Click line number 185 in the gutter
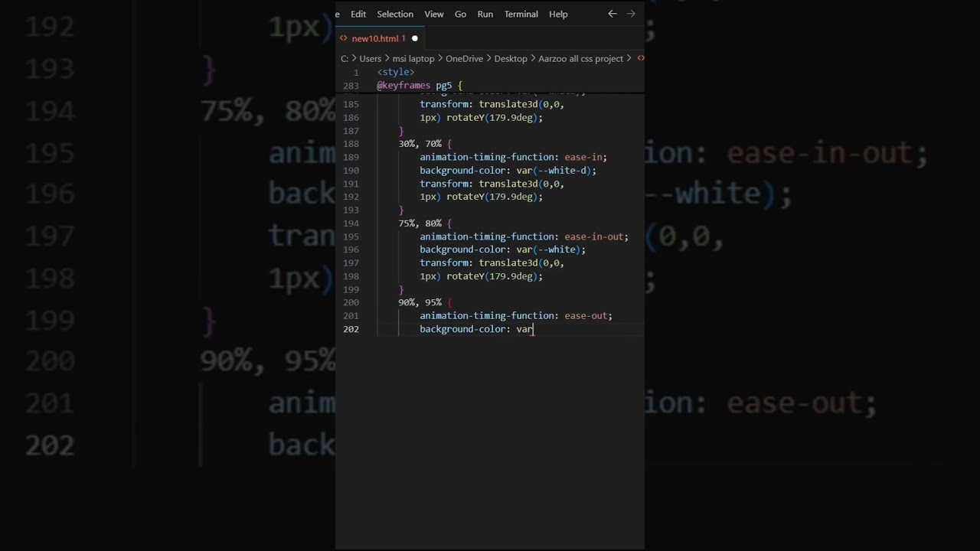Image resolution: width=980 pixels, height=551 pixels. click(x=351, y=104)
